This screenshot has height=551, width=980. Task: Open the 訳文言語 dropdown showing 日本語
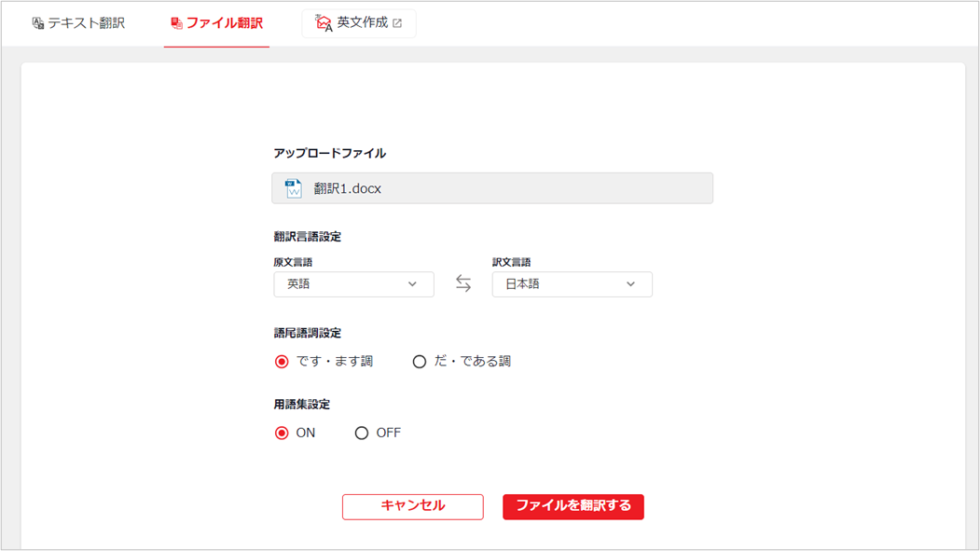tap(572, 284)
